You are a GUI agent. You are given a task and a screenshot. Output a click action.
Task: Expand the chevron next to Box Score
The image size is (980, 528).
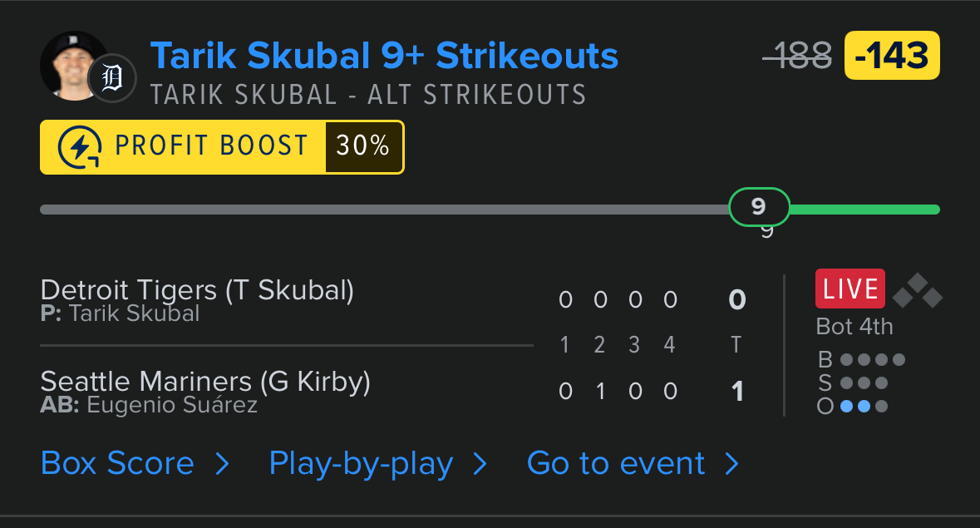(x=222, y=464)
